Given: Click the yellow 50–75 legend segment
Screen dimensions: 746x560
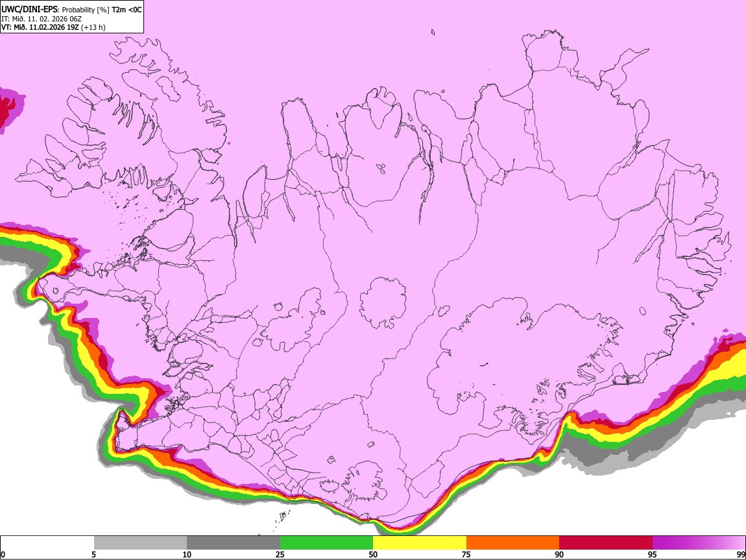Looking at the screenshot, I should tap(420, 543).
